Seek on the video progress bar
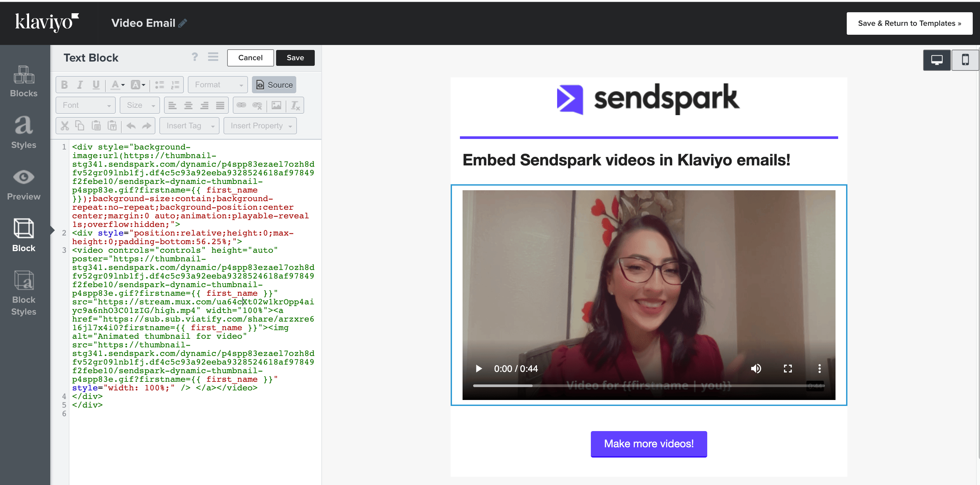980x485 pixels. 649,386
